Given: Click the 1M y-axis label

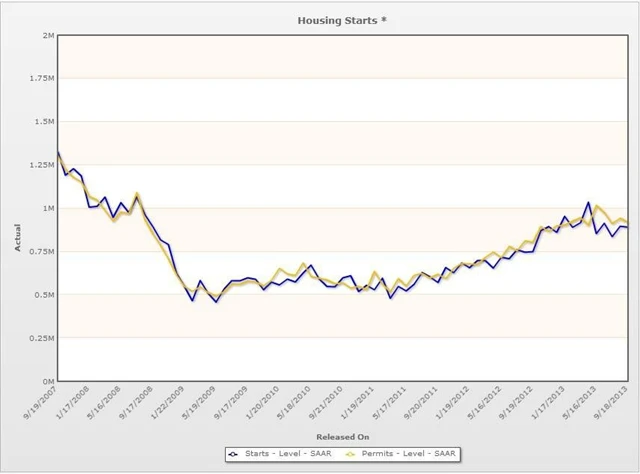Looking at the screenshot, I should 46,208.
